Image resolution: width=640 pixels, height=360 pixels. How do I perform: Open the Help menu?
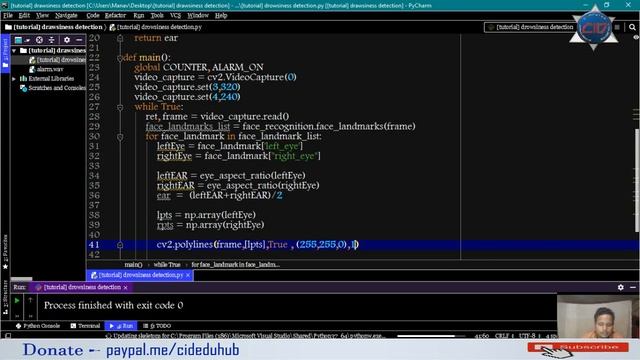click(221, 16)
